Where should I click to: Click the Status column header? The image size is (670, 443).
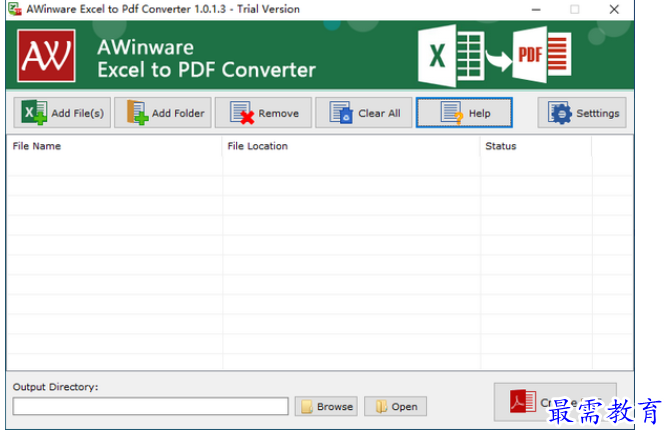coord(536,146)
